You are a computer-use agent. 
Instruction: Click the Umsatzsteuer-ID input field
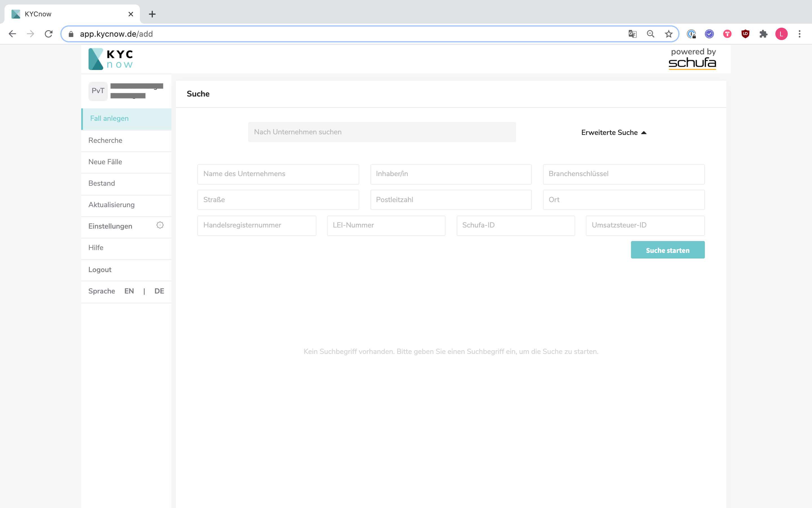point(645,225)
